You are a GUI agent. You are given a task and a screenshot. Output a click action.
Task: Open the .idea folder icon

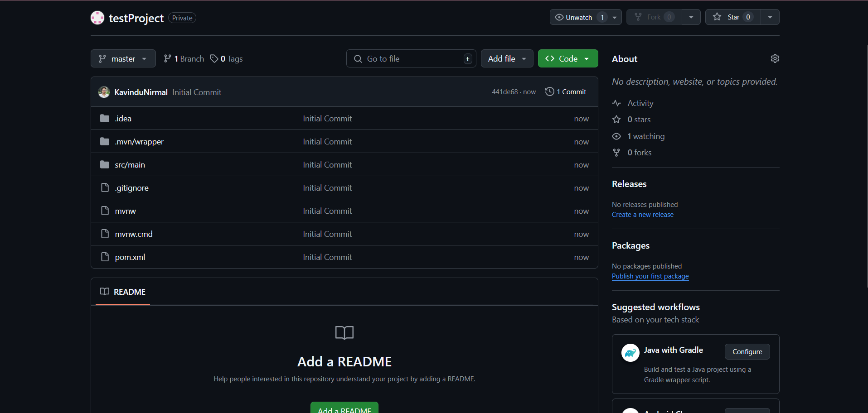point(105,118)
